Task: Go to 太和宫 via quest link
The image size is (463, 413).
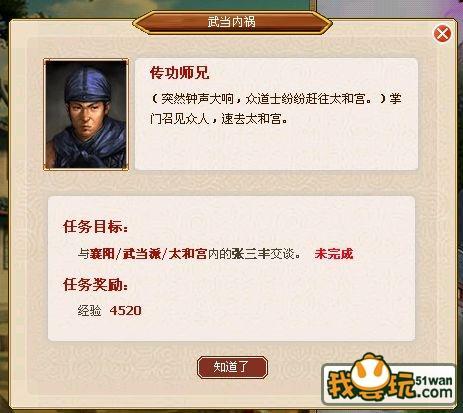Action: [187, 254]
